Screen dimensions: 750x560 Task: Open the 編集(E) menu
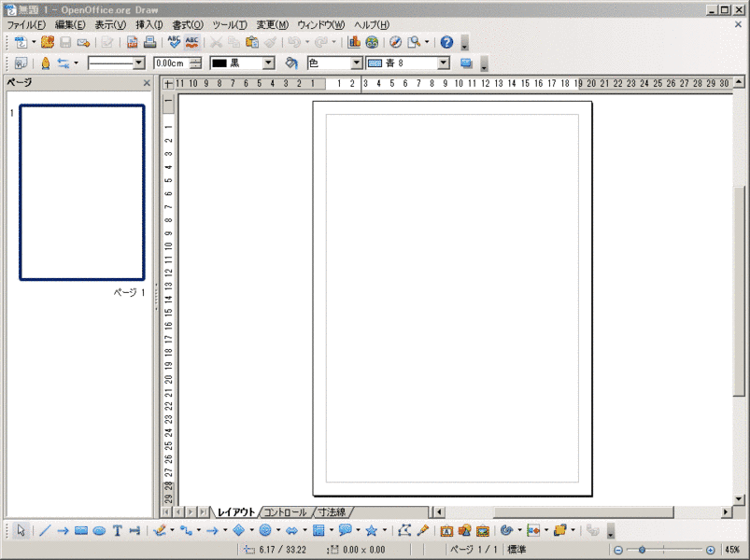point(70,25)
